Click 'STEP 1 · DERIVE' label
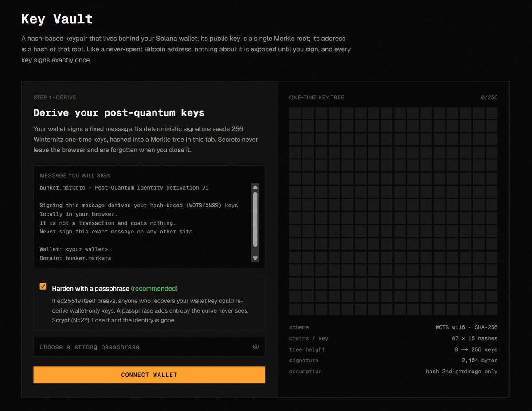Screen dimensions: 532x411 pos(55,97)
